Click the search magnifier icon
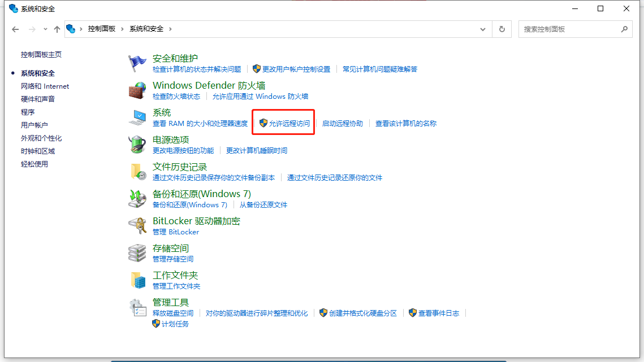The image size is (644, 362). [624, 29]
